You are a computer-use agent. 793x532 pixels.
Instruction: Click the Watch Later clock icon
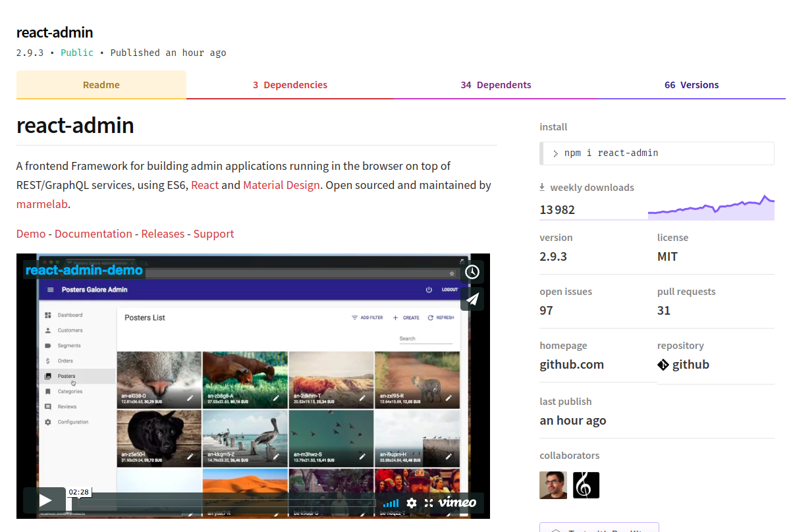point(472,271)
